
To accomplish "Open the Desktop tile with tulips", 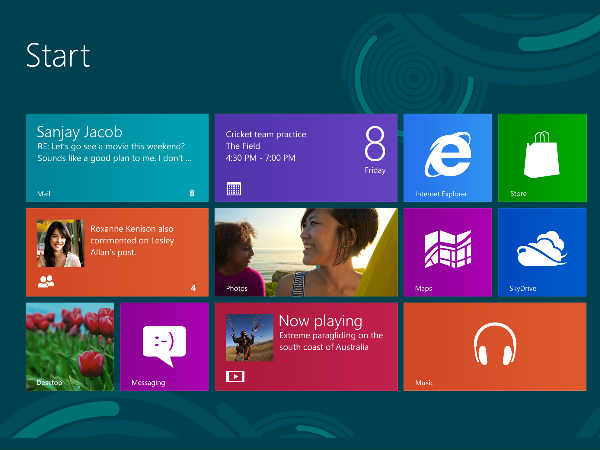I will (x=69, y=346).
